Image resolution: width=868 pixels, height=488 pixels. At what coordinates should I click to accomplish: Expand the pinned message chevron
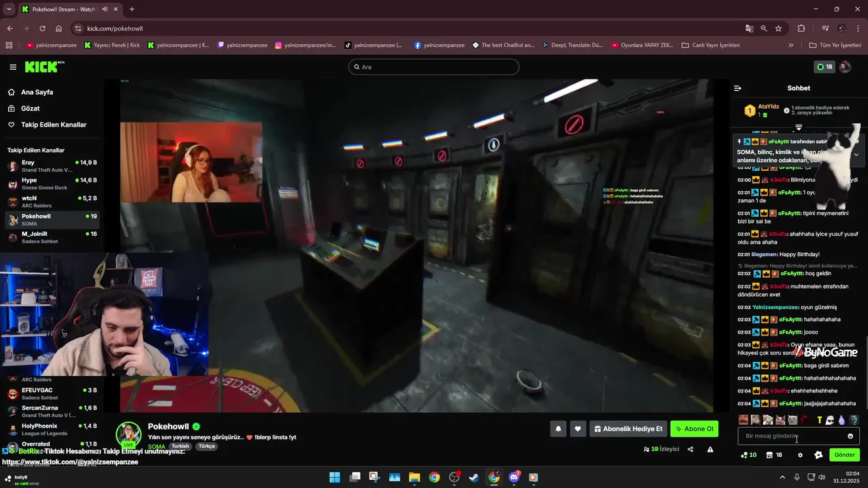[x=856, y=155]
